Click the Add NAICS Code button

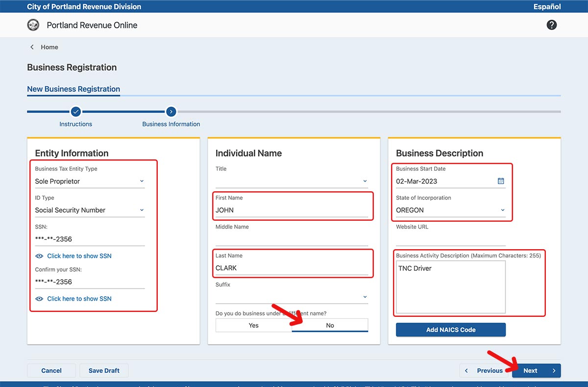pos(450,330)
